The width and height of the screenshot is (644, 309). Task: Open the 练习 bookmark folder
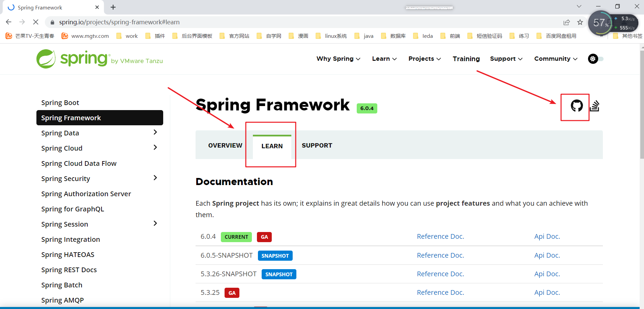[x=519, y=36]
